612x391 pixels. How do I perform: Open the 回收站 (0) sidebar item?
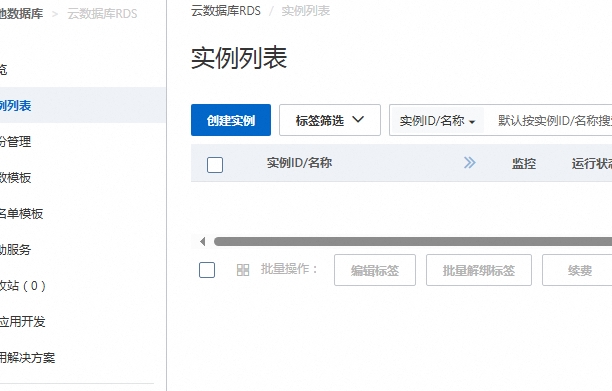pos(83,286)
